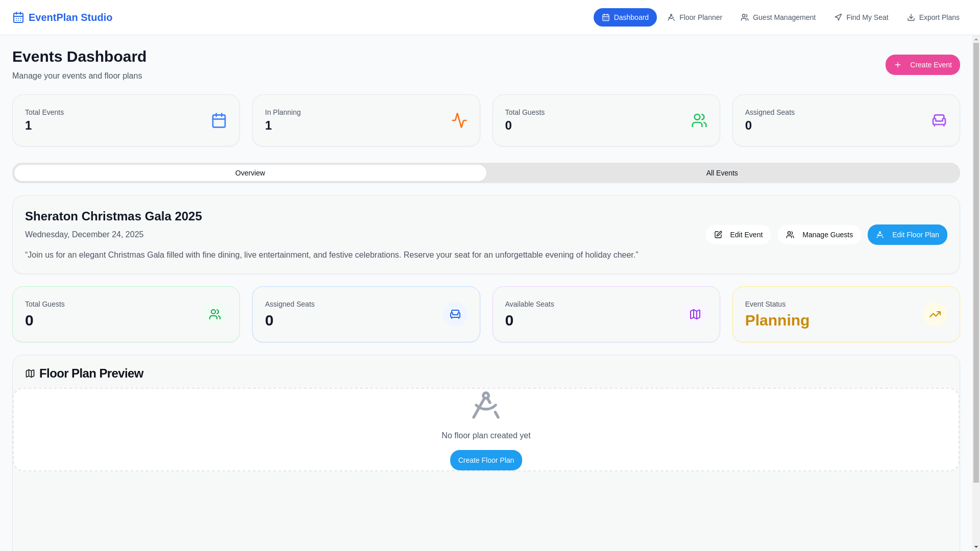Click the Floor Plan Preview heading text

[91, 373]
